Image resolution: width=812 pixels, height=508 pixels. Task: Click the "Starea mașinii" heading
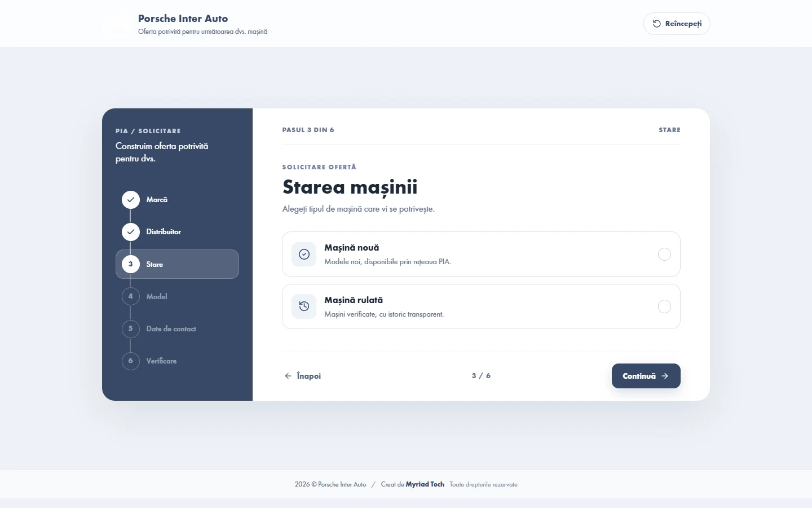[350, 187]
